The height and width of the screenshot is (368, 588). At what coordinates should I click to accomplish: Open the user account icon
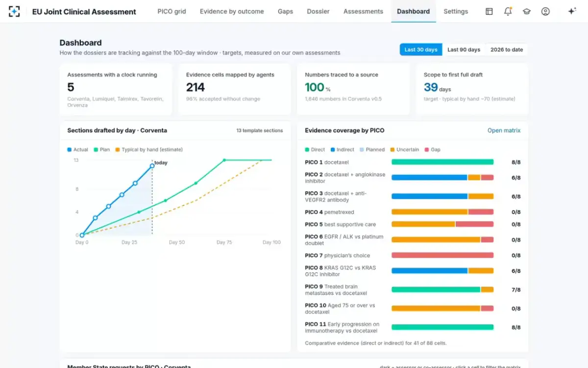pos(545,11)
